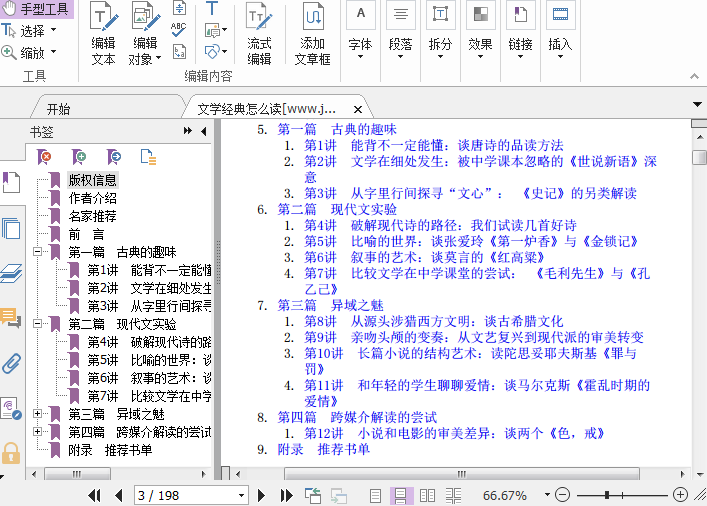
Task: Enable facing pages view mode
Action: click(427, 496)
